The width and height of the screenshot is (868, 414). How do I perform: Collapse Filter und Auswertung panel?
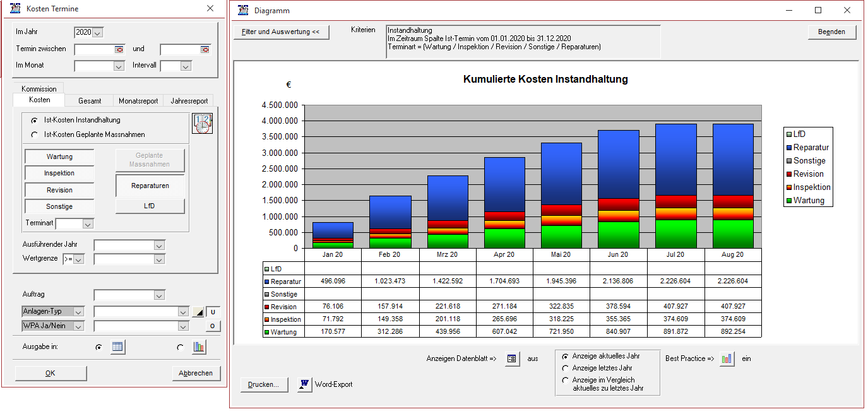(x=281, y=32)
